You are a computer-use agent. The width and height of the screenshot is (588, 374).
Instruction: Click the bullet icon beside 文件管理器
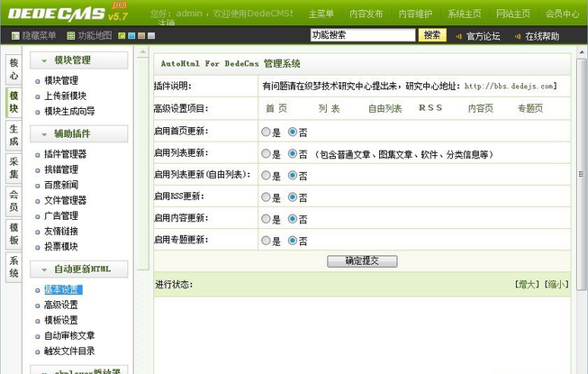tap(37, 200)
